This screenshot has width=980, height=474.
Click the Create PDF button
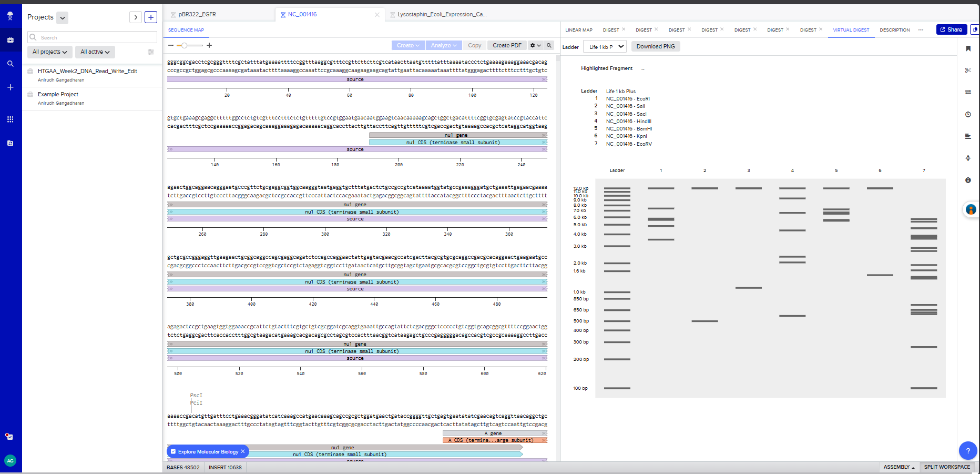coord(507,45)
